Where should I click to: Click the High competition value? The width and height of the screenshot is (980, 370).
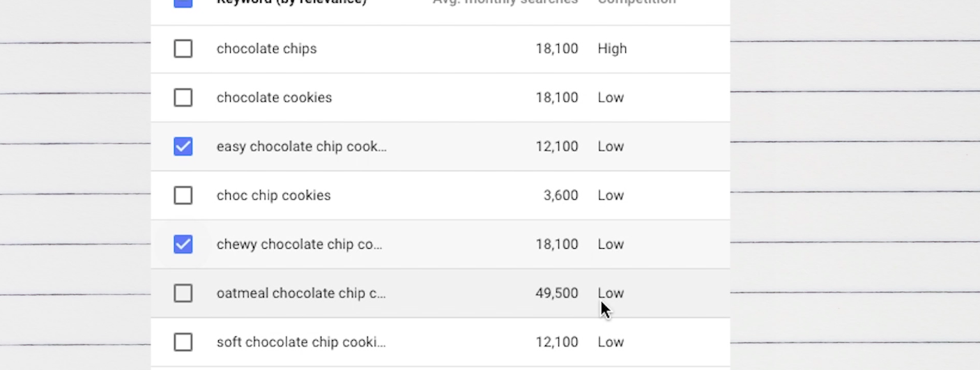point(612,49)
